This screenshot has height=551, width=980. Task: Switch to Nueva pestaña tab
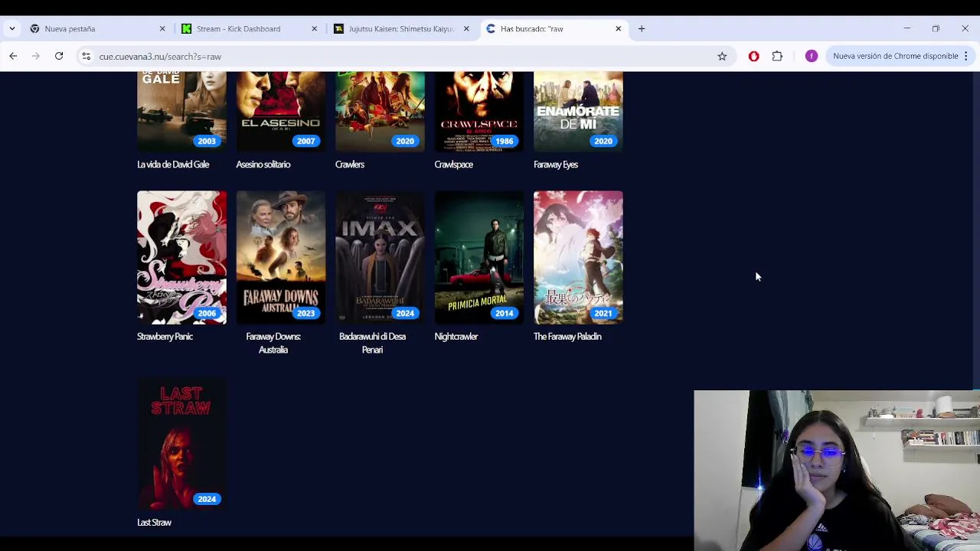click(97, 28)
